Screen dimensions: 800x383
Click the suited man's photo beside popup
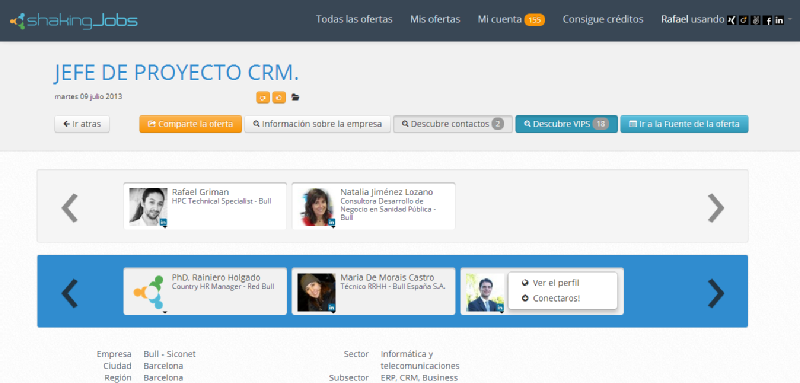[x=485, y=292]
